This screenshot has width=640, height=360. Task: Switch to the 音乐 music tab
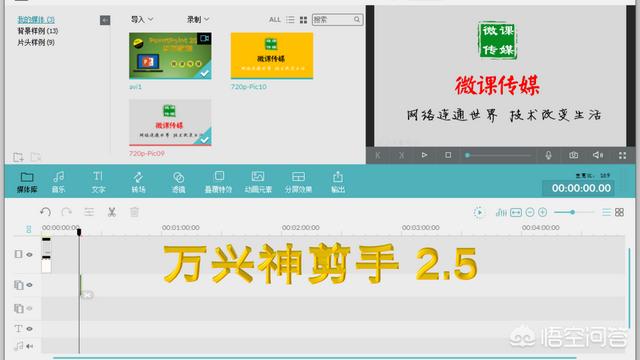coord(58,182)
